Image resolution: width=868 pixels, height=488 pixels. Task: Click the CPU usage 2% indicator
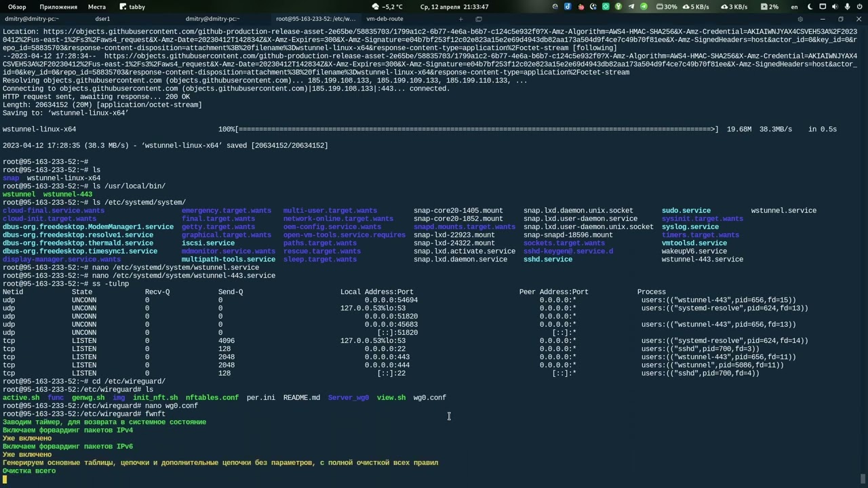pyautogui.click(x=770, y=7)
